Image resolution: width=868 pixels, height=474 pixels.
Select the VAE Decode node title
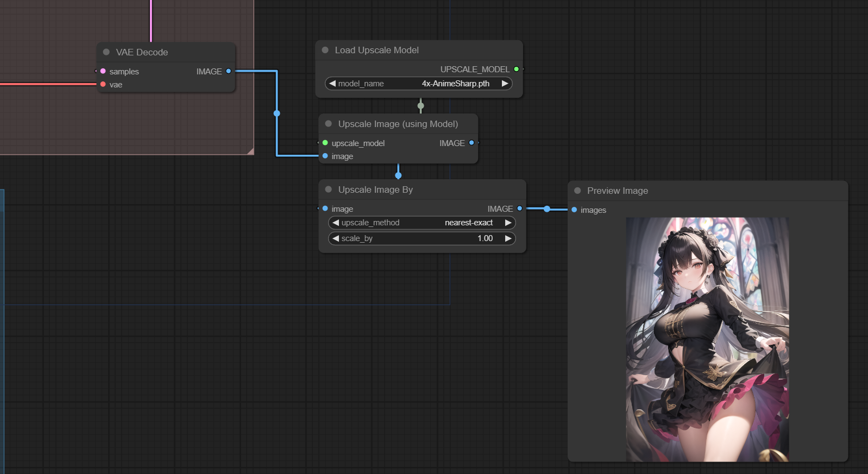click(x=142, y=52)
